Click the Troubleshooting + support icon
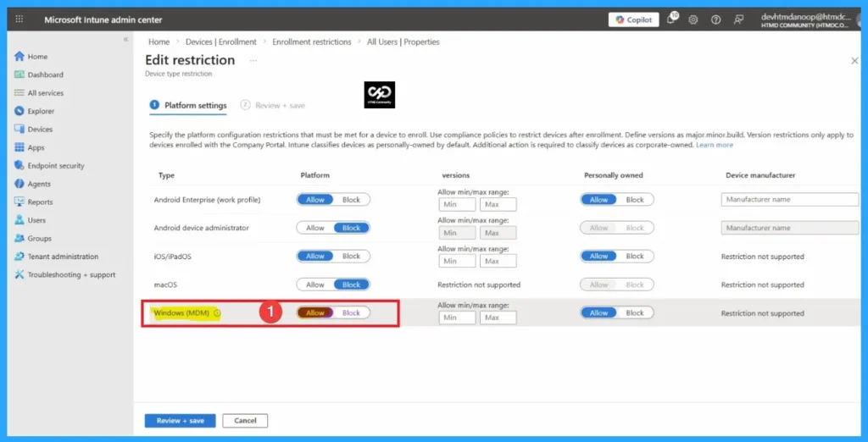This screenshot has height=442, width=868. point(19,274)
